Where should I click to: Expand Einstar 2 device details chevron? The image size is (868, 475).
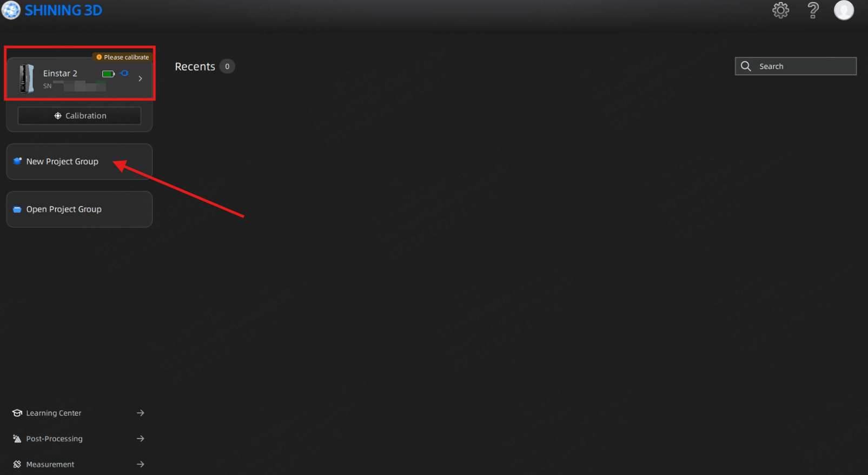(141, 78)
